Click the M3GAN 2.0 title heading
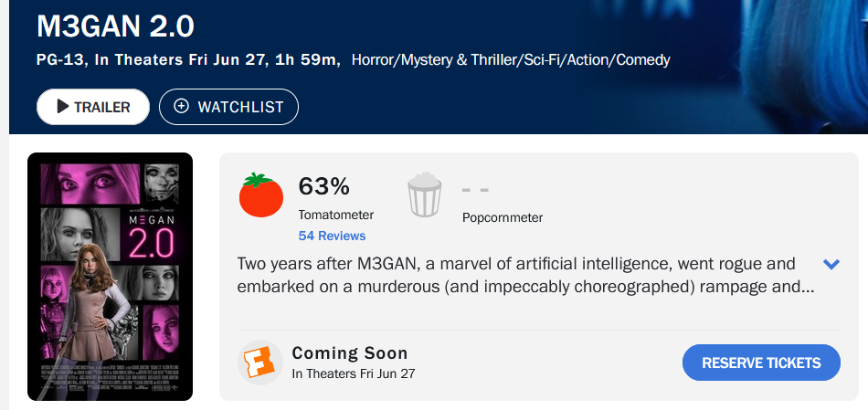 click(115, 26)
